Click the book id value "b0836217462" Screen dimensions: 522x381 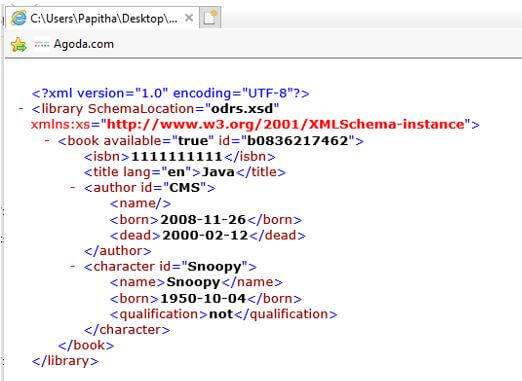click(297, 140)
